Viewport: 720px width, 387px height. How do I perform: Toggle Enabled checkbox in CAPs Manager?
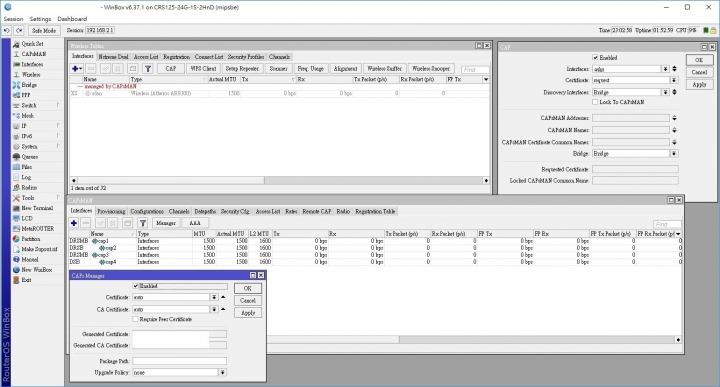136,286
